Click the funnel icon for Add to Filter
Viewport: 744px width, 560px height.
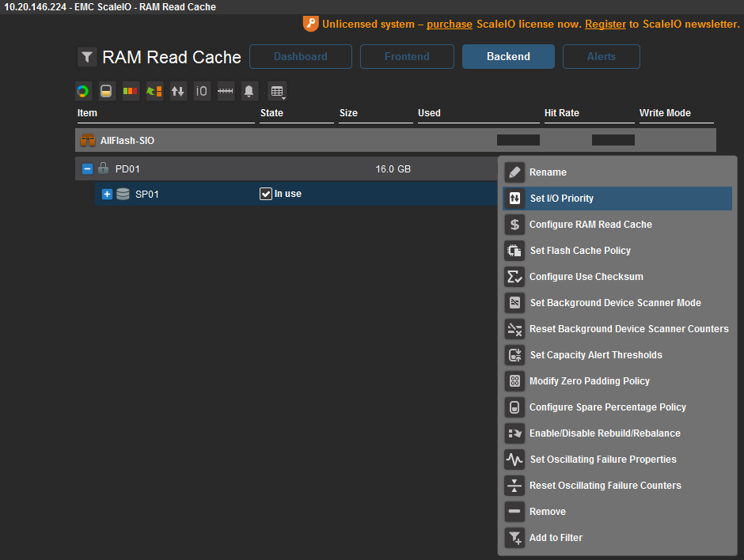[x=514, y=537]
